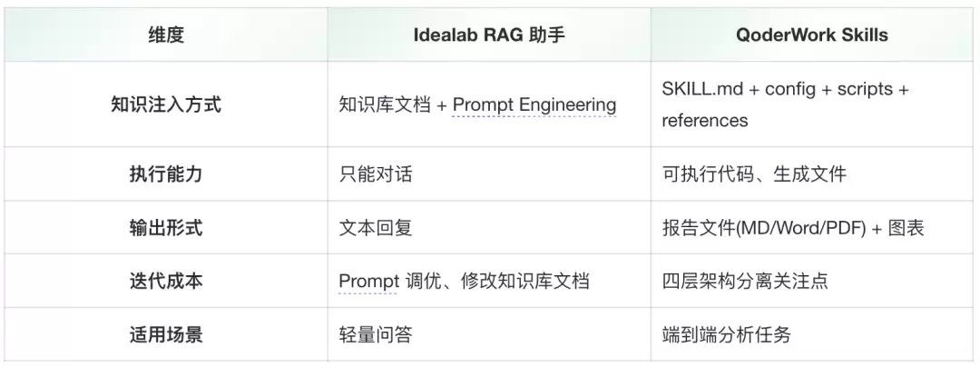Screen dimensions: 980x367
Task: Click the underlined Prompt Engineering text
Action: click(x=534, y=104)
